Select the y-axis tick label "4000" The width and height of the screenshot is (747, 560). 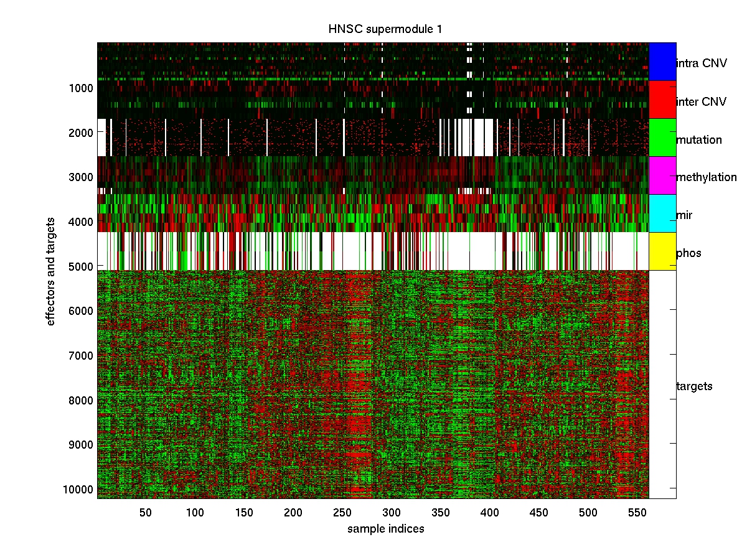[x=82, y=222]
